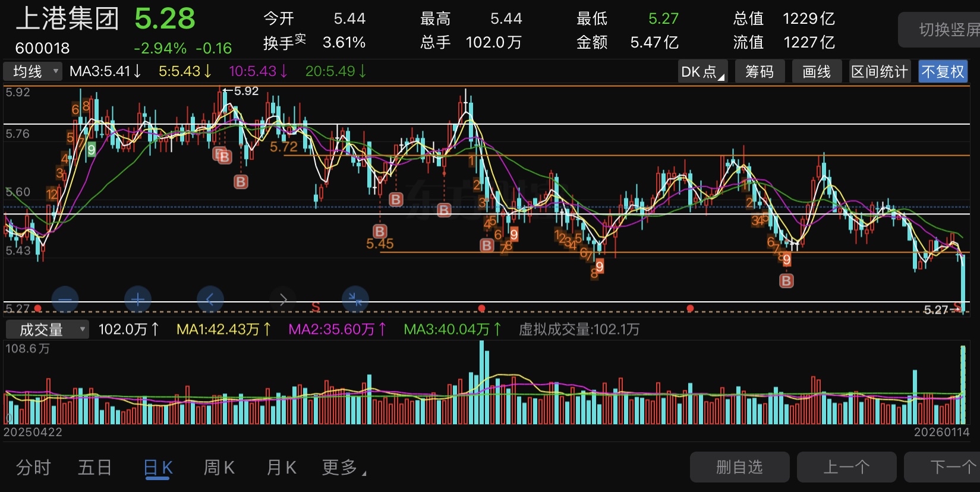Tap the magenta 10:5.43 moving average label
The image size is (980, 492).
point(258,71)
